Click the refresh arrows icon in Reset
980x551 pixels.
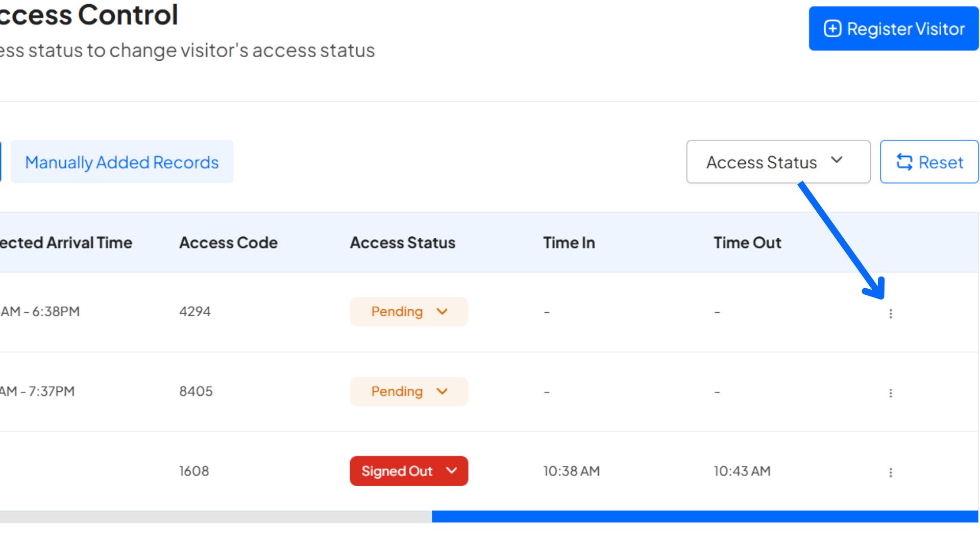point(904,162)
